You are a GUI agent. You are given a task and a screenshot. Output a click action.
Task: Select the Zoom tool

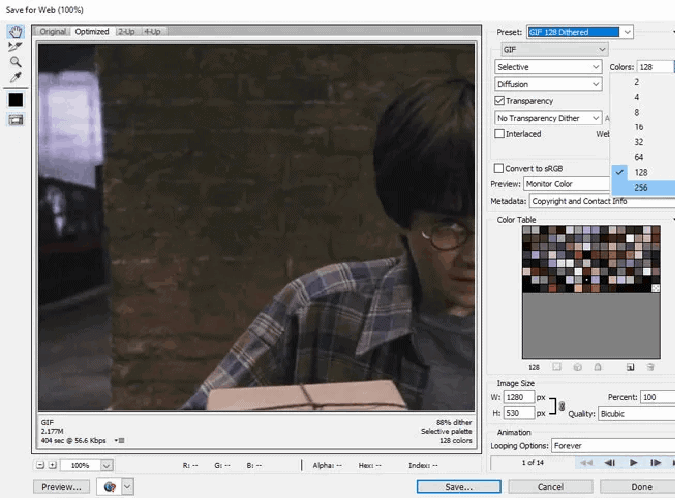tap(15, 62)
